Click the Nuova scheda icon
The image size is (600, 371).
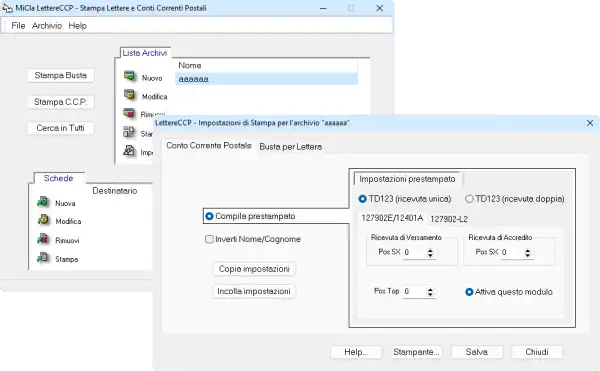43,202
